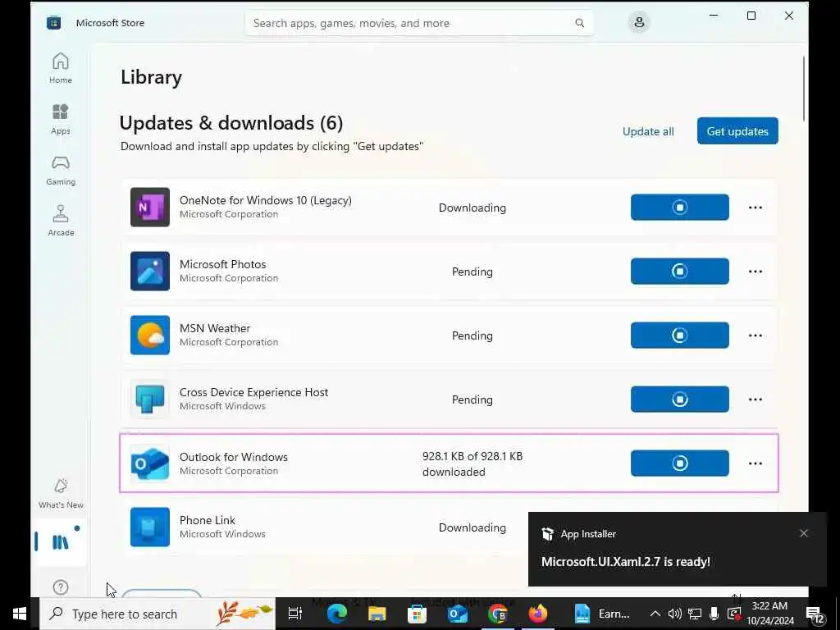Open the Microsoft Store taskbar icon
The image size is (840, 630).
coord(417,614)
